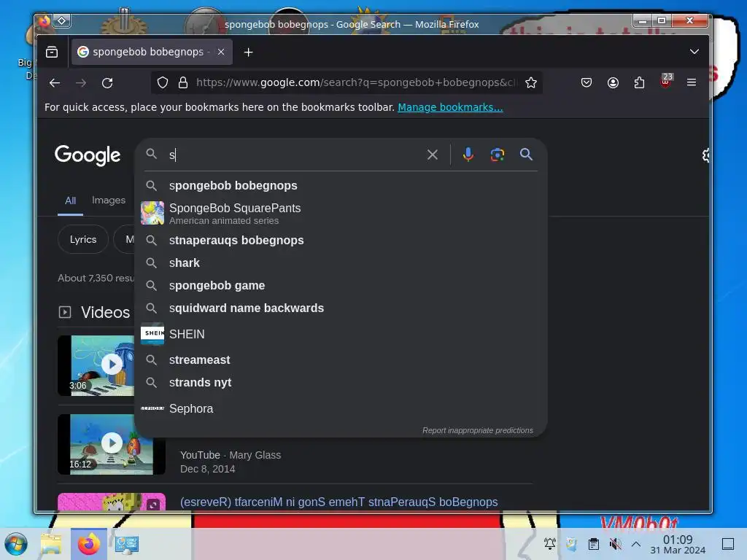
Task: Pick the spongebob game suggestion
Action: [x=340, y=286]
